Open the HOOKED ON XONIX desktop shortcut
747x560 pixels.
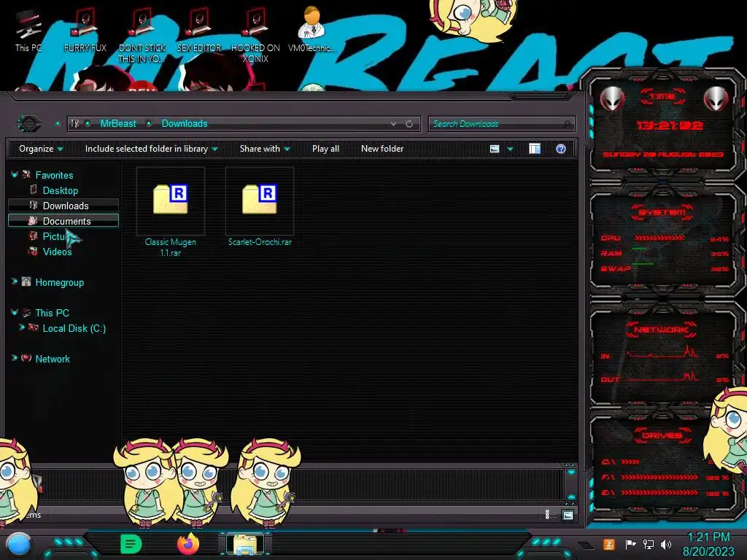tap(255, 36)
